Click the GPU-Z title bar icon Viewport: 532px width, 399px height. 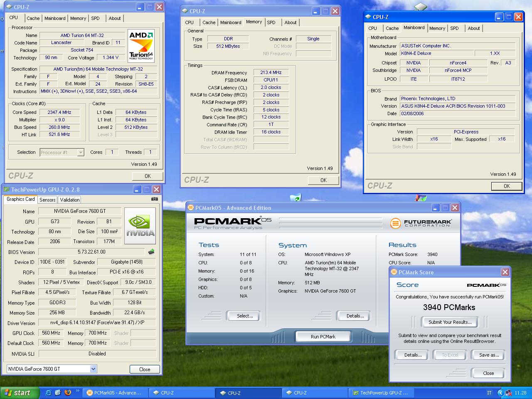tap(7, 190)
